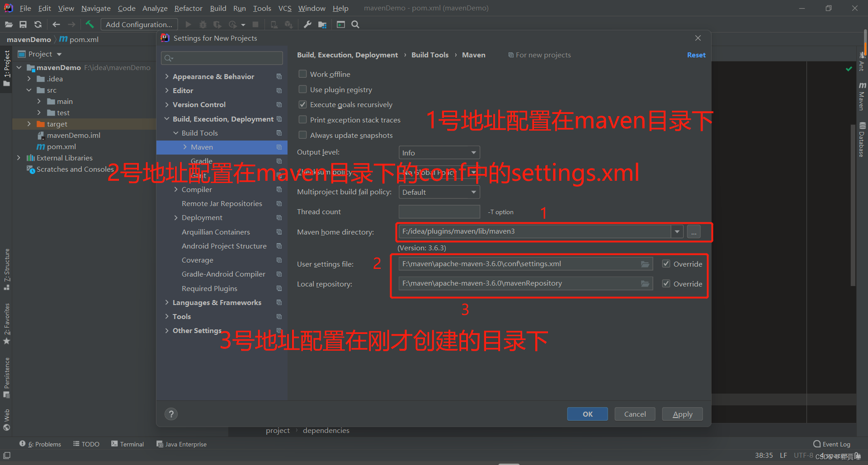
Task: Expand Languages & Frameworks section
Action: (167, 302)
